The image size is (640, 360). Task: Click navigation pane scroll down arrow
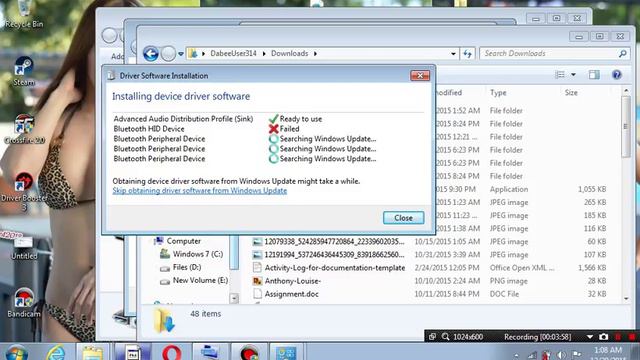234,298
